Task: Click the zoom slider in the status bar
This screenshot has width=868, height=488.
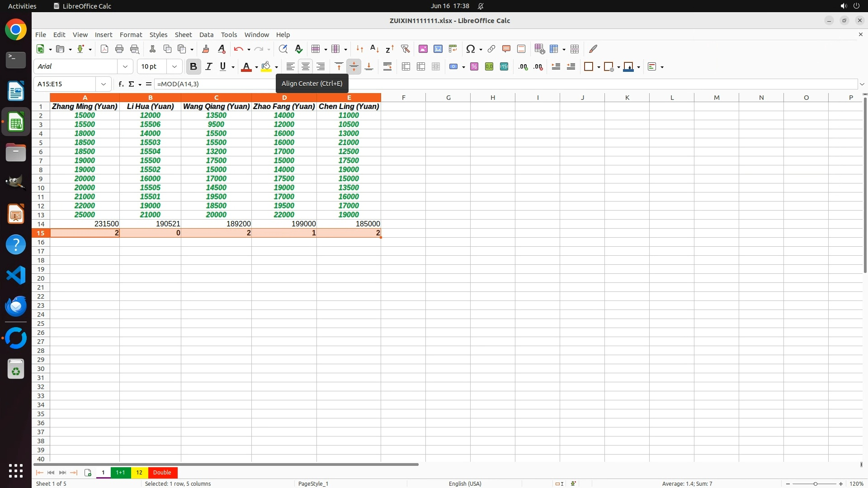Action: point(815,484)
